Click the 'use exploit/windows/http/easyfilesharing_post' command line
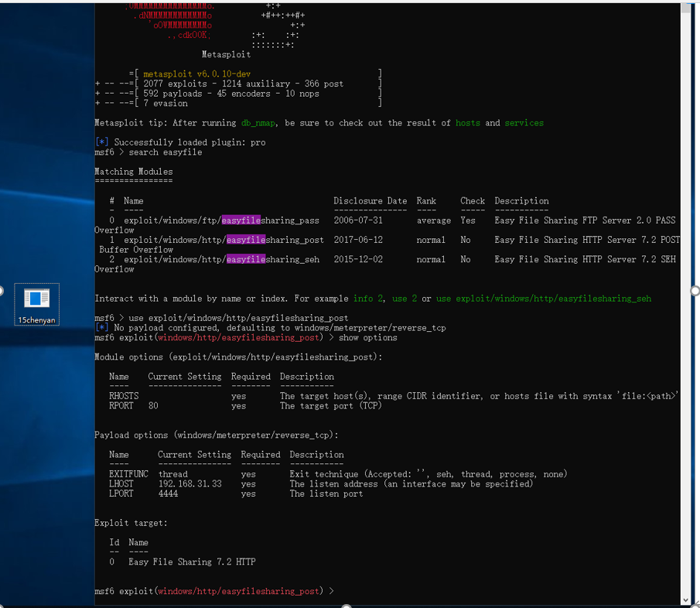This screenshot has width=700, height=608. tap(238, 318)
